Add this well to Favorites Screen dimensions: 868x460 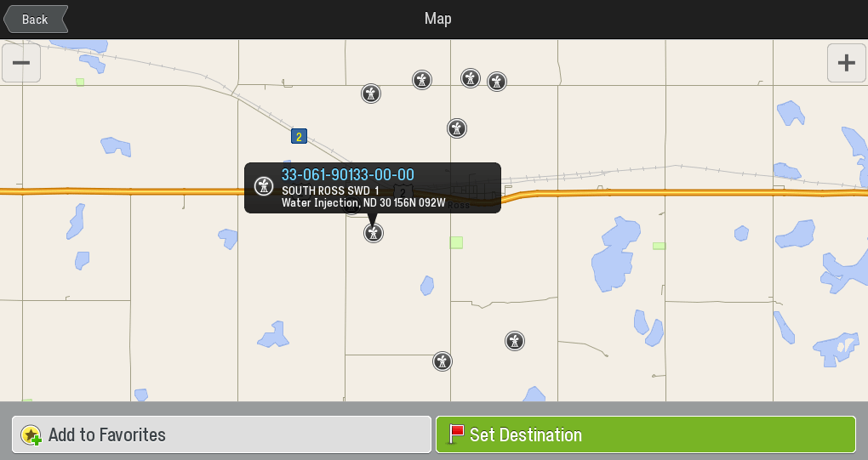[x=221, y=434]
